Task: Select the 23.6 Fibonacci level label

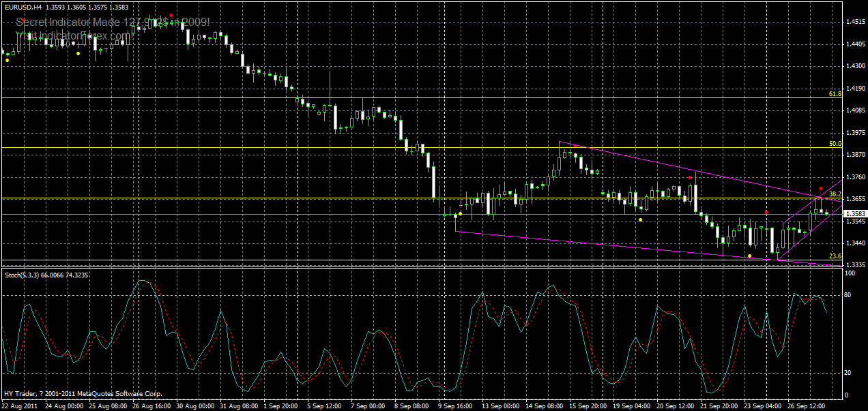Action: 835,256
